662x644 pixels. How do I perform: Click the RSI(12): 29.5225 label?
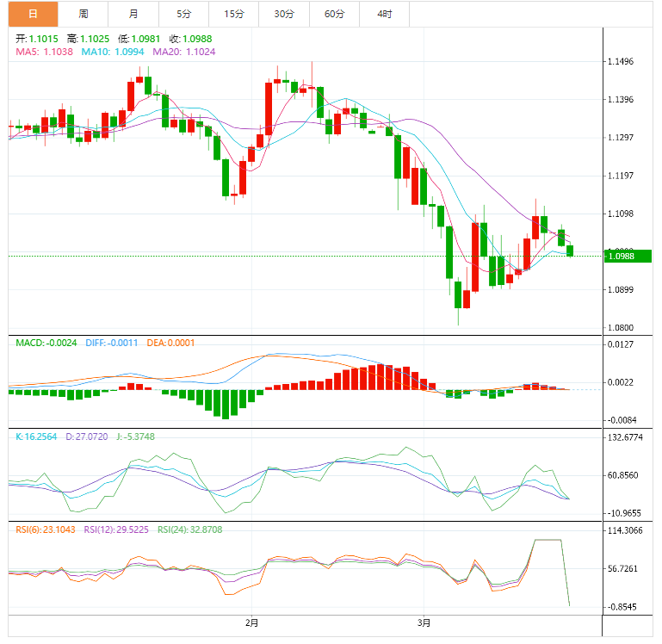(116, 529)
